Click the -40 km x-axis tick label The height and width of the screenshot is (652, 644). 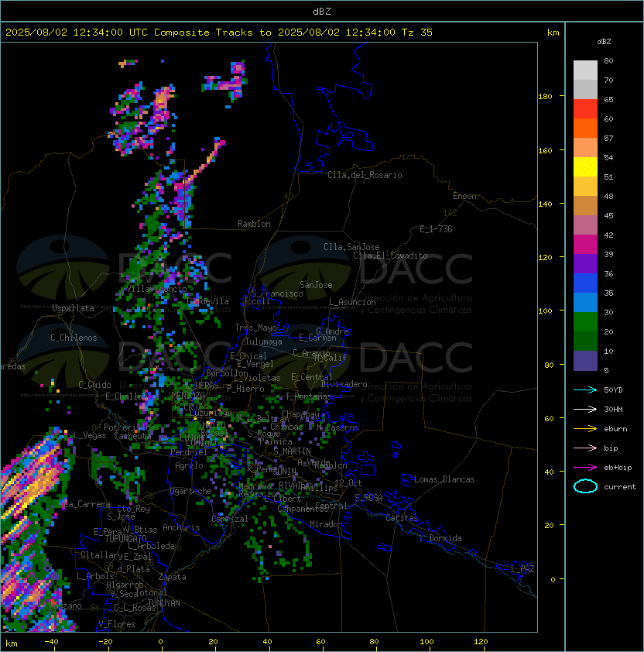51,642
